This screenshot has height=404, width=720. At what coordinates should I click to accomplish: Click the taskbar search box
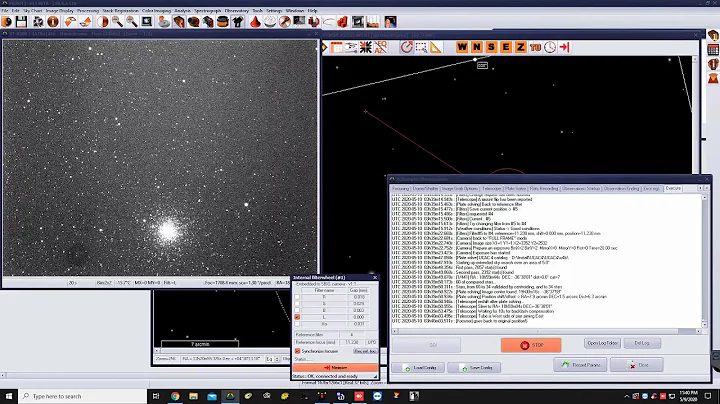(x=83, y=396)
